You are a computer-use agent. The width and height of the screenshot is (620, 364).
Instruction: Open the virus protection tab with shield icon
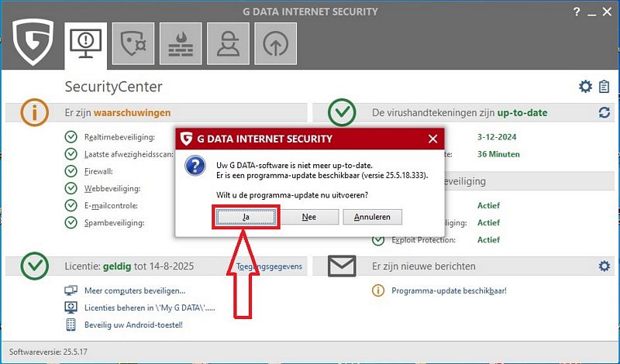click(x=133, y=43)
